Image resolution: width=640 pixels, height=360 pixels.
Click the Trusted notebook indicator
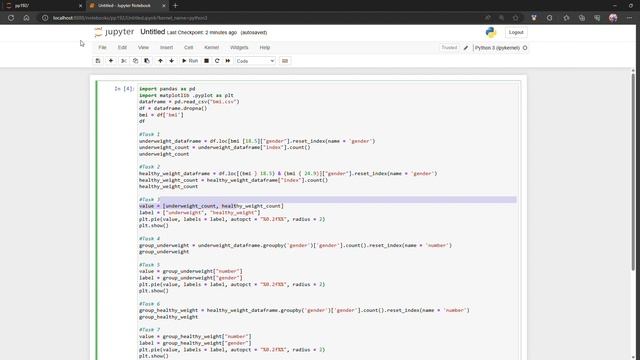click(449, 48)
